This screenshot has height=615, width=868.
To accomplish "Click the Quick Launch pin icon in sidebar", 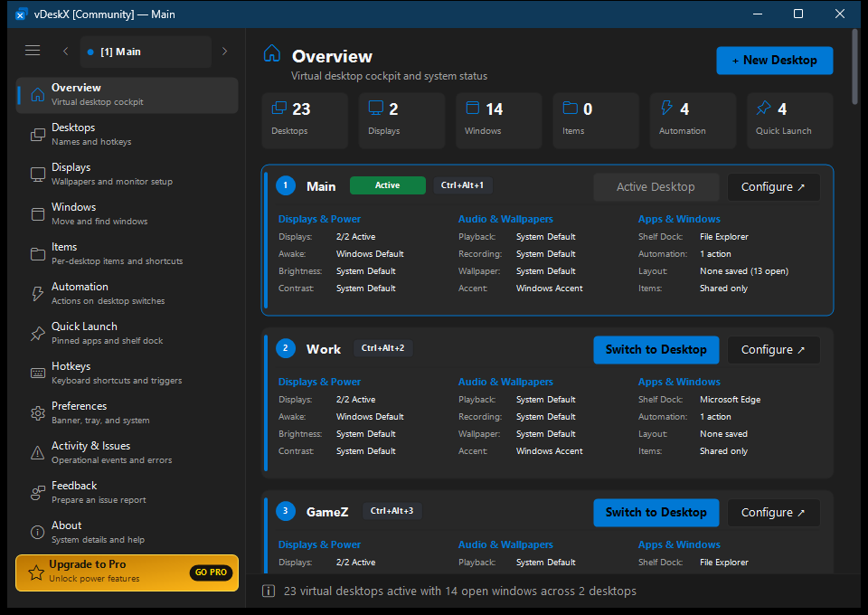I will (x=38, y=334).
